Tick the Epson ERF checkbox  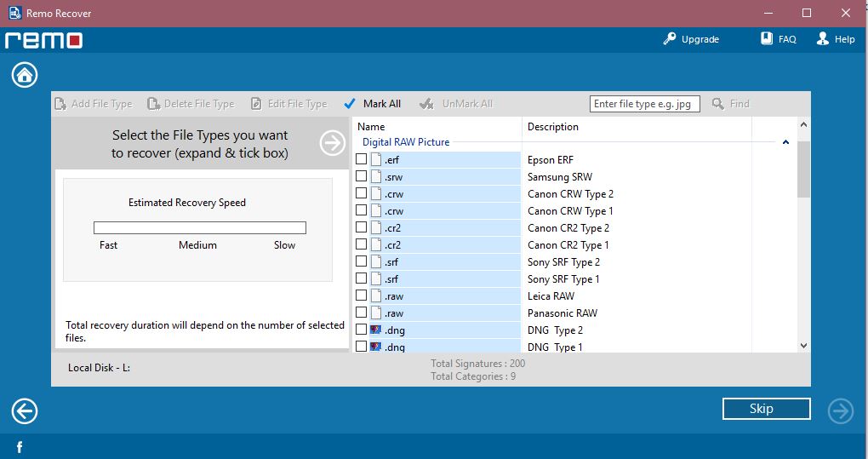point(362,159)
